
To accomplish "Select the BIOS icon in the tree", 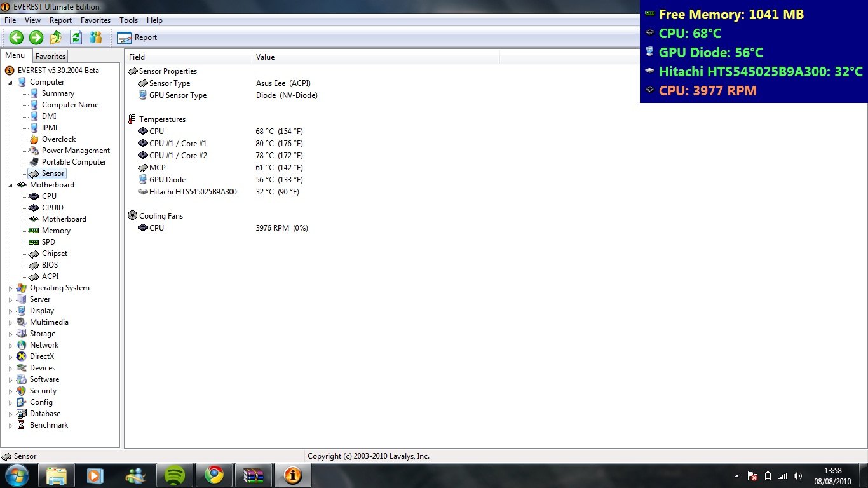I will (34, 265).
